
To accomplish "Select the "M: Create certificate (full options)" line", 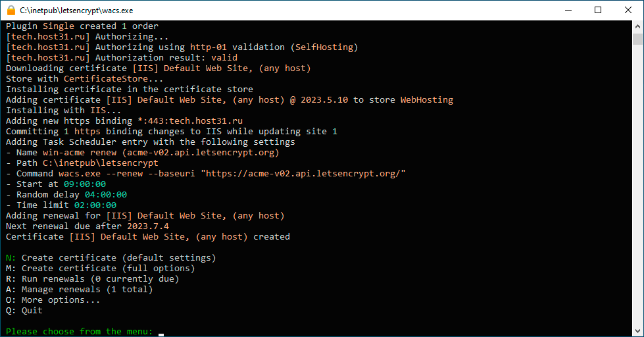I will coord(100,269).
